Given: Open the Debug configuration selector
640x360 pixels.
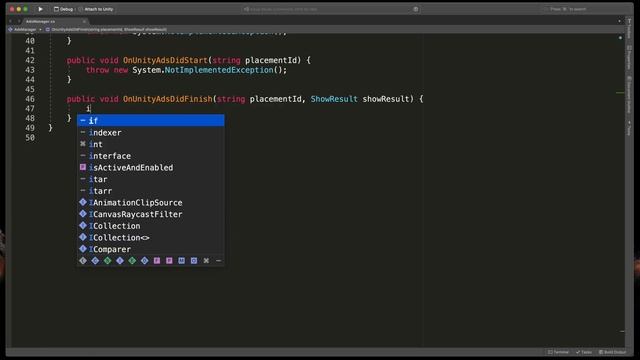Looking at the screenshot, I should pos(63,9).
